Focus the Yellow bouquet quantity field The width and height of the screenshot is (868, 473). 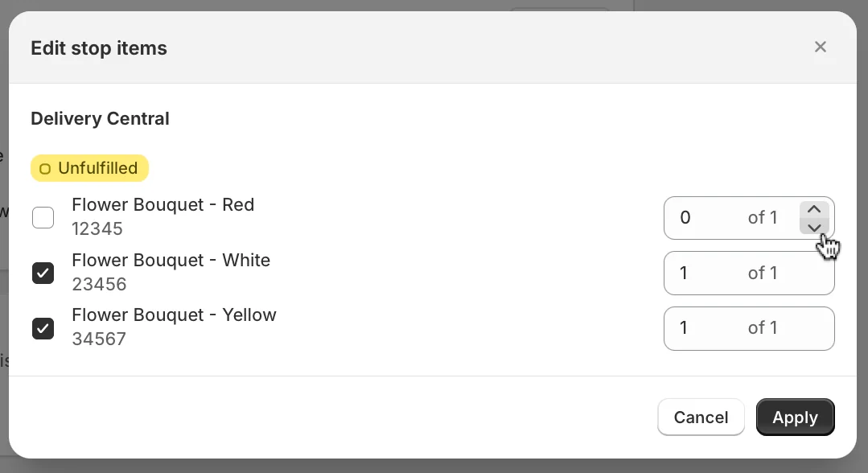(x=749, y=328)
